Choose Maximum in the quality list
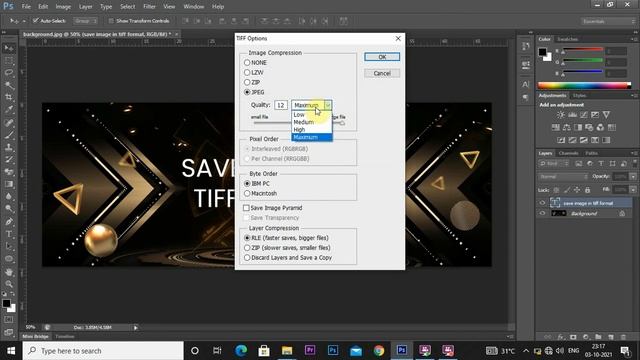The width and height of the screenshot is (640, 360). click(312, 137)
